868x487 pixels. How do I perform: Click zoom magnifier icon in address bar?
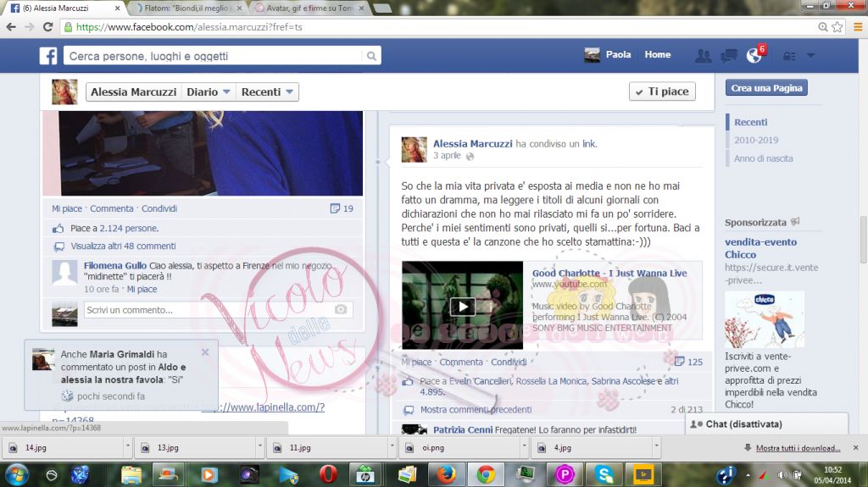coord(822,26)
